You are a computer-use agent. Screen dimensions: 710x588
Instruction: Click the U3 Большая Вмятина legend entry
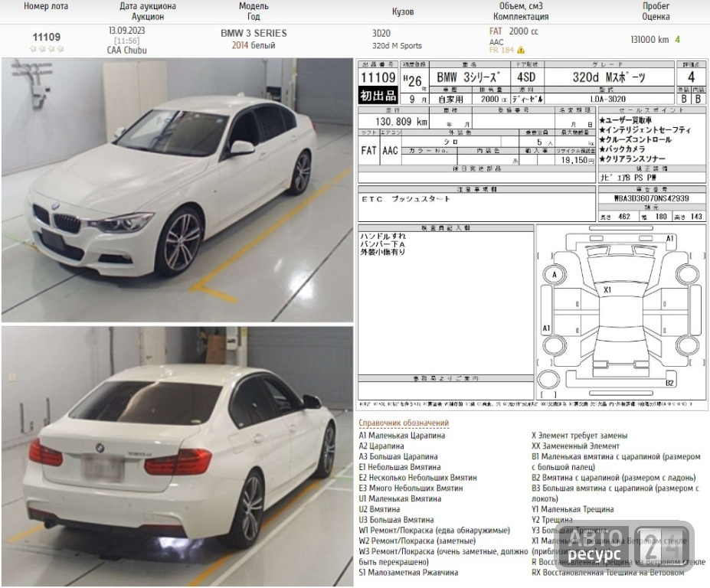pos(396,520)
